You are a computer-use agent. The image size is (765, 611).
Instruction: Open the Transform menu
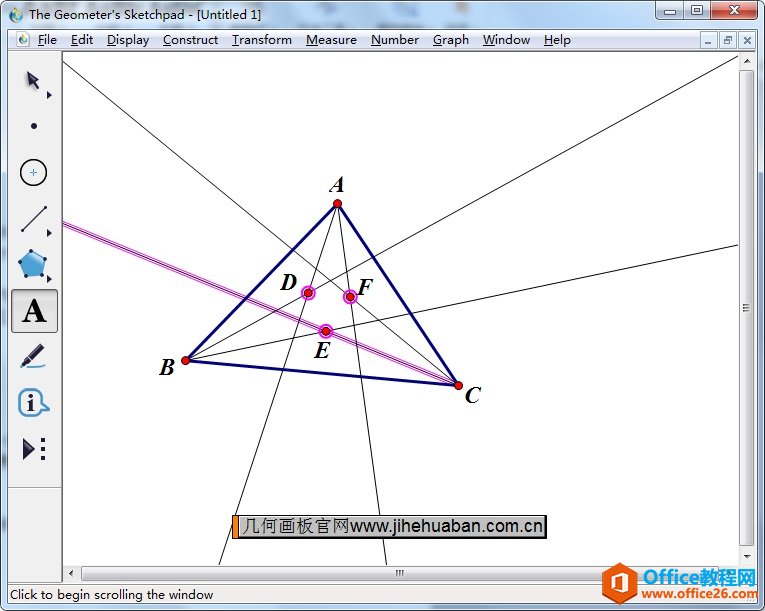point(262,40)
